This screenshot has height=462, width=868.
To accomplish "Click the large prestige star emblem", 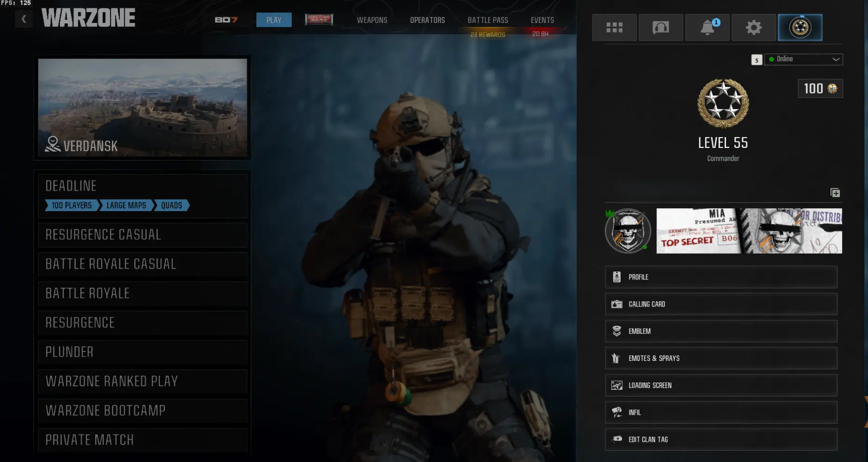I will coord(723,103).
